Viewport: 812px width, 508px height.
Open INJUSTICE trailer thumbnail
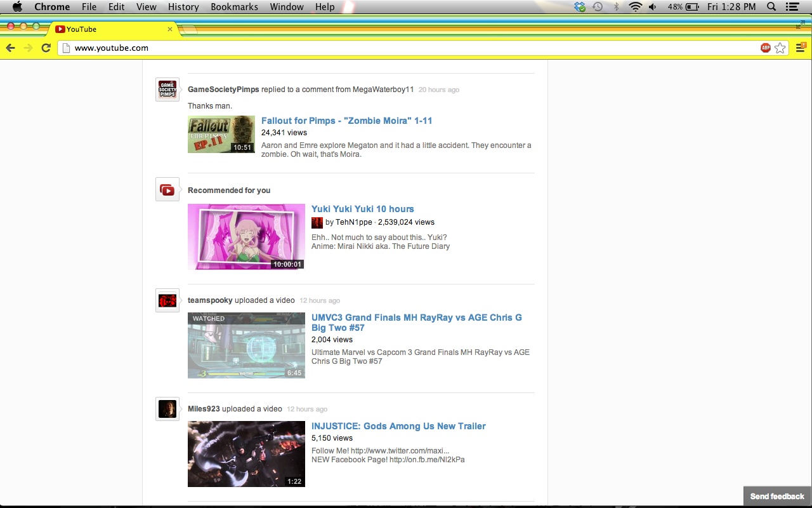point(246,454)
